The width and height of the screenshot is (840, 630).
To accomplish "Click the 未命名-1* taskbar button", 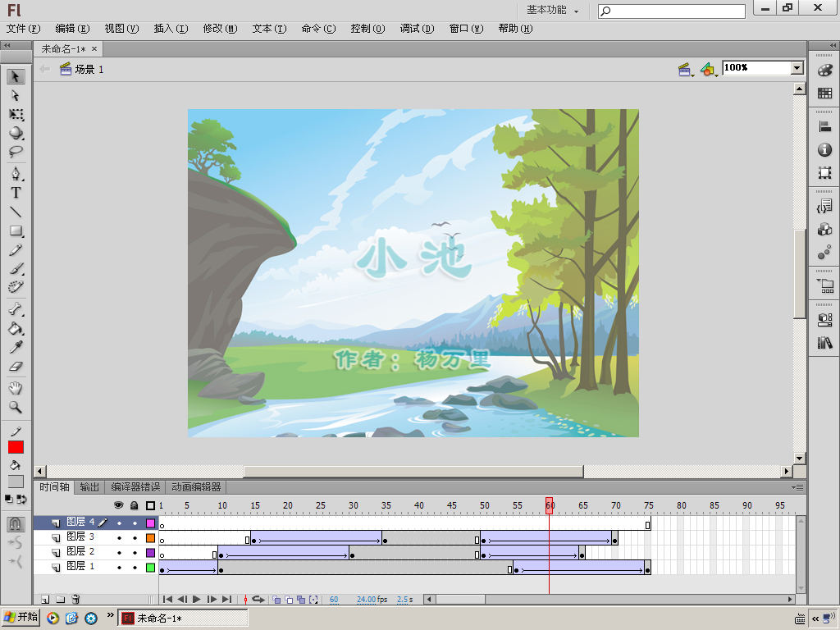I will (x=183, y=618).
